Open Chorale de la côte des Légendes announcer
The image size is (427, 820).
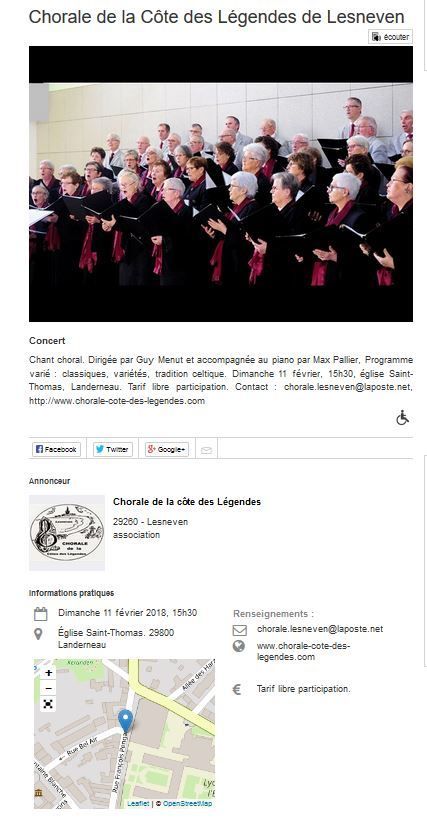tap(187, 502)
